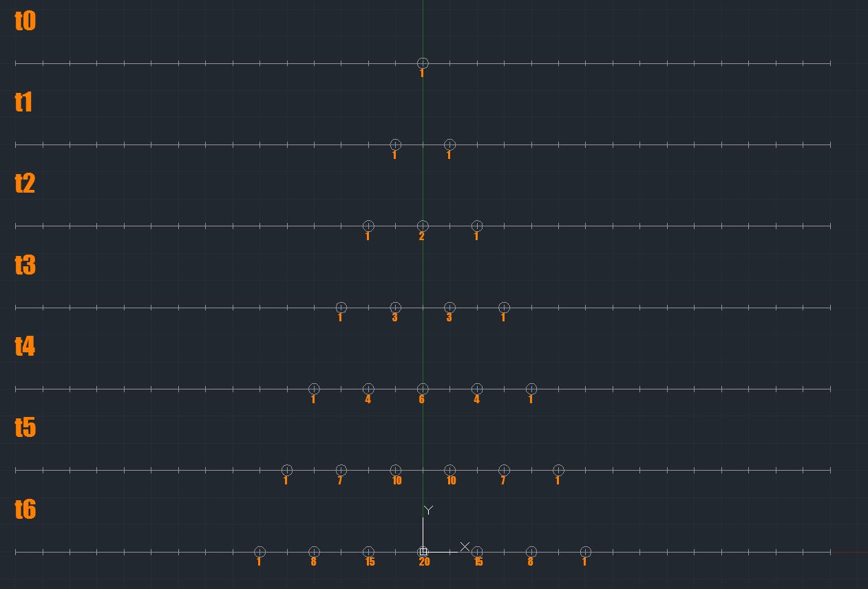Select the rightmost circle on row t5
868x589 pixels.
[558, 470]
